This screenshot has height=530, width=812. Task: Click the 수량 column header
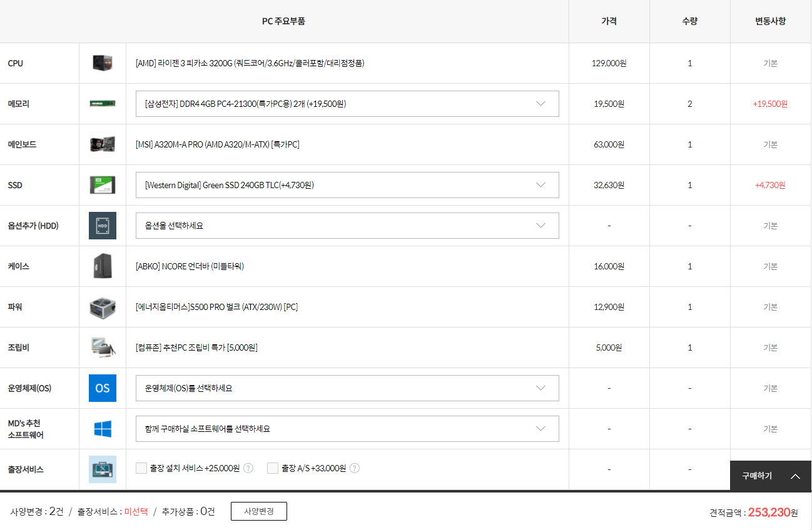click(x=689, y=21)
